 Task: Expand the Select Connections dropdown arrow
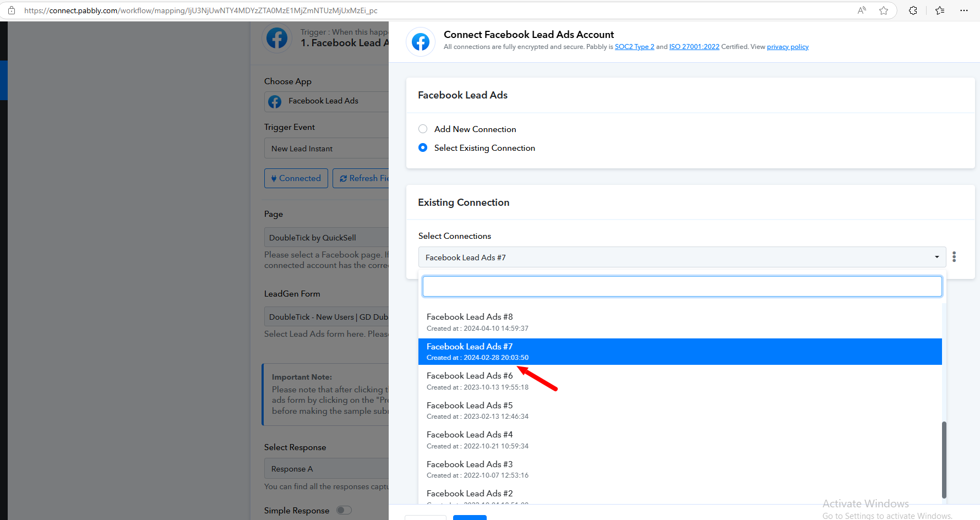point(937,257)
